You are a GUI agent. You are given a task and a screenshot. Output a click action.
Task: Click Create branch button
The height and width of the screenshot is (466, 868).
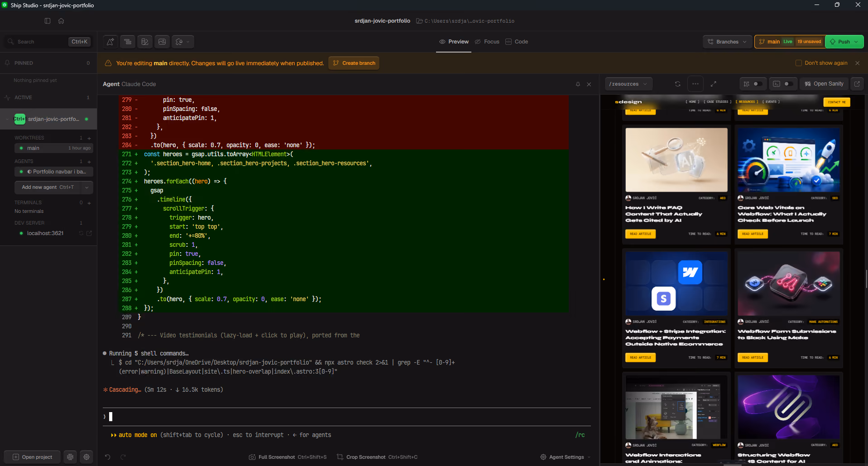354,63
